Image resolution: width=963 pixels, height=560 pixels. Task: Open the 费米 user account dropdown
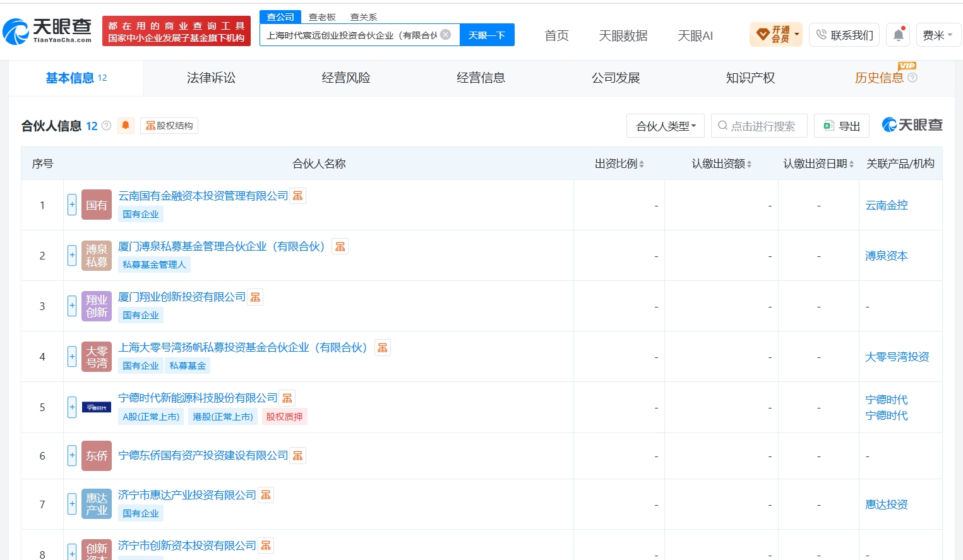click(x=937, y=35)
